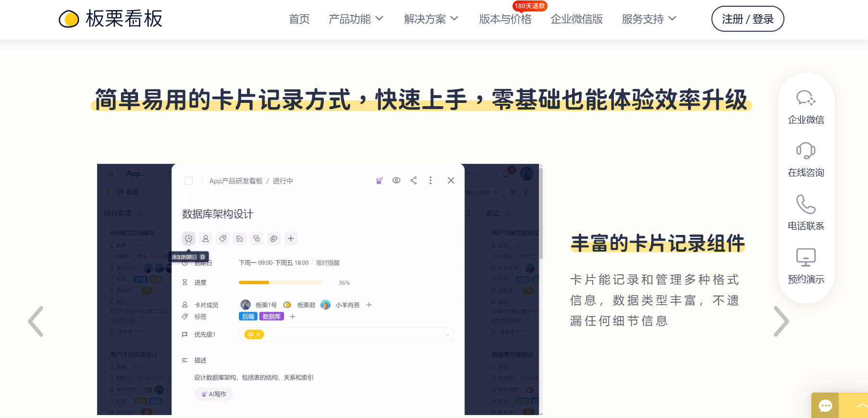The image size is (868, 418).
Task: Book a demo via 预约演示
Action: tap(806, 266)
